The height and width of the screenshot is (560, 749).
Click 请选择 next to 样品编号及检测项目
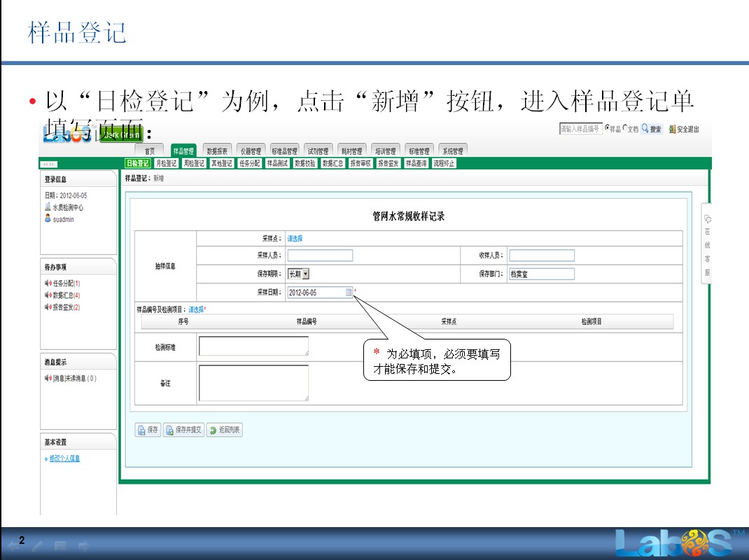(196, 309)
